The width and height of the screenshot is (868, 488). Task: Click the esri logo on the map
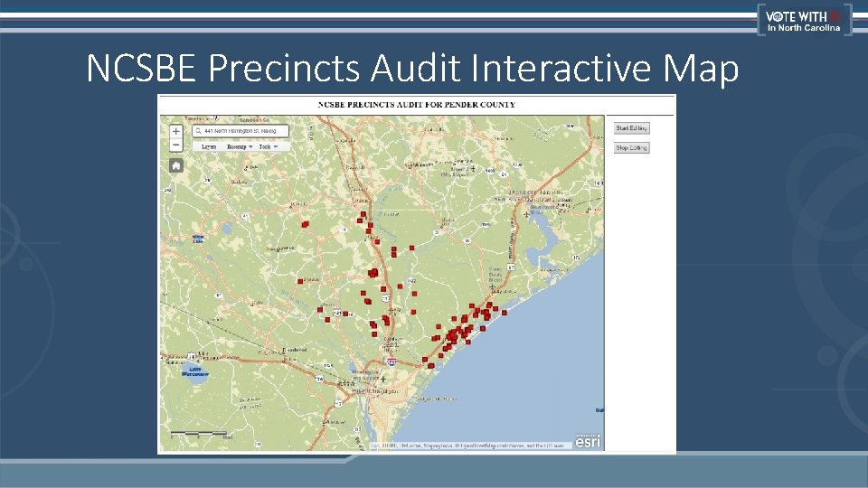[x=588, y=441]
